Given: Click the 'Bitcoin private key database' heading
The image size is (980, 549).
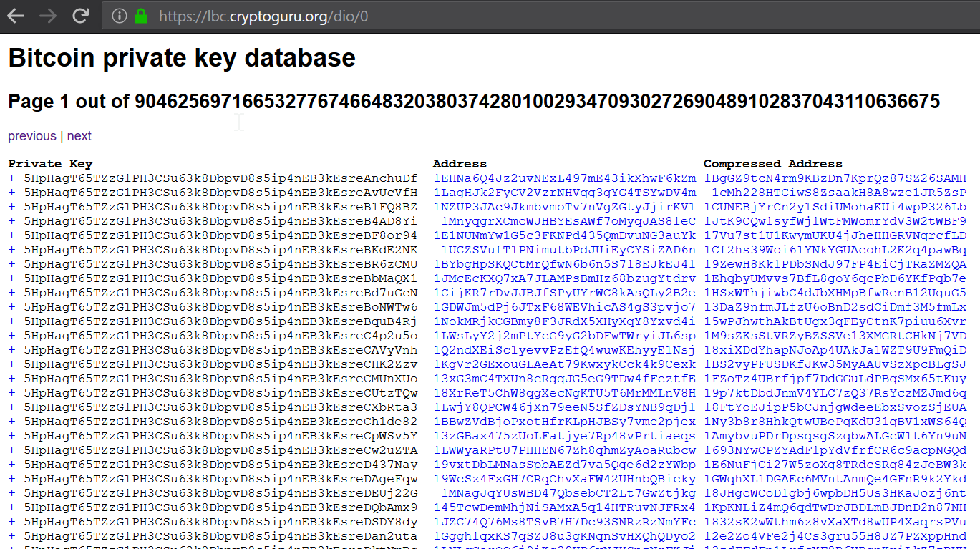Looking at the screenshot, I should click(x=182, y=58).
